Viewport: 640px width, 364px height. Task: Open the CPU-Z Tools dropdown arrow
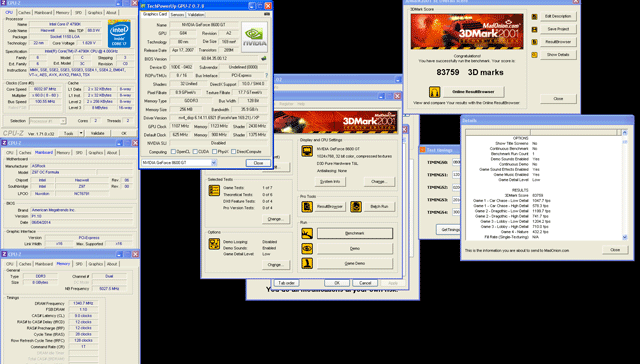[x=81, y=133]
